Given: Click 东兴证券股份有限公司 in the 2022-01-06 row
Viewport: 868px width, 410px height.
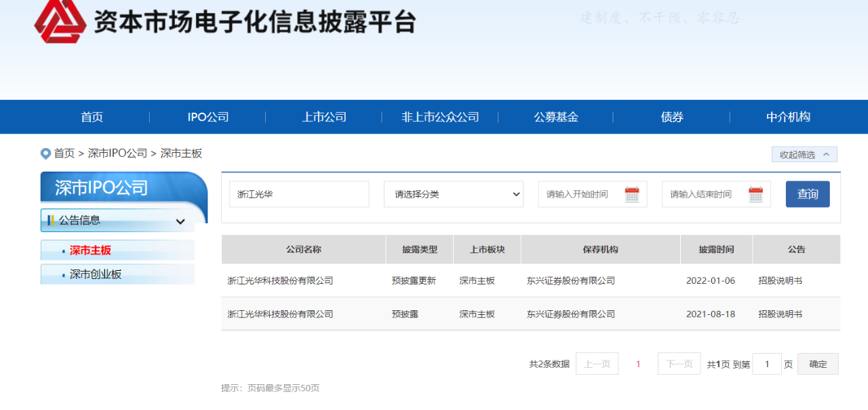Looking at the screenshot, I should pyautogui.click(x=571, y=280).
